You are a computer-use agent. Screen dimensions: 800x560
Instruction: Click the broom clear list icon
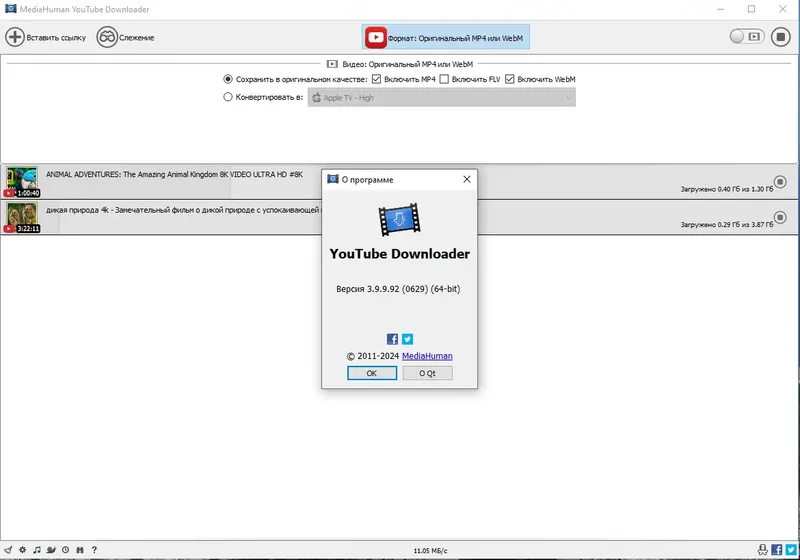coord(8,550)
